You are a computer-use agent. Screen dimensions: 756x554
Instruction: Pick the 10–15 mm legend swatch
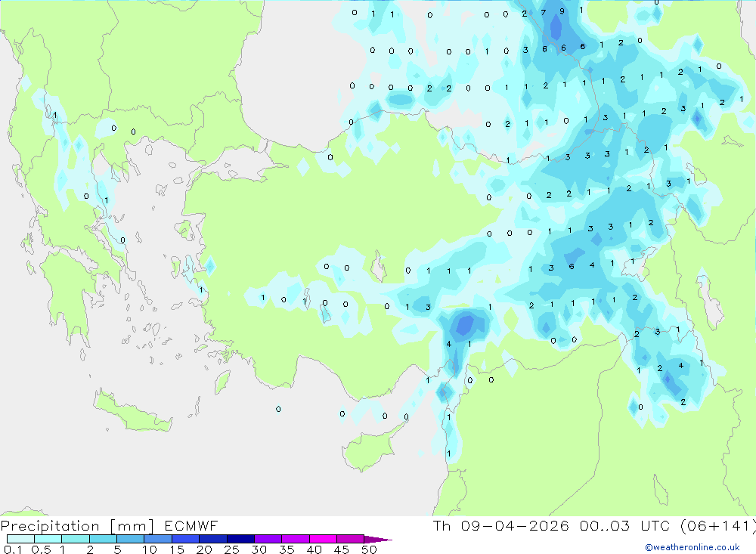[158, 539]
